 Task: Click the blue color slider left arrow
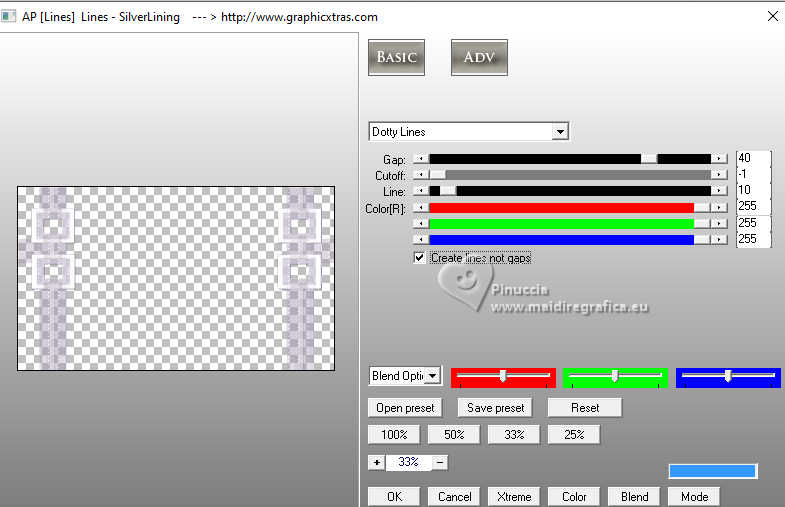click(421, 240)
